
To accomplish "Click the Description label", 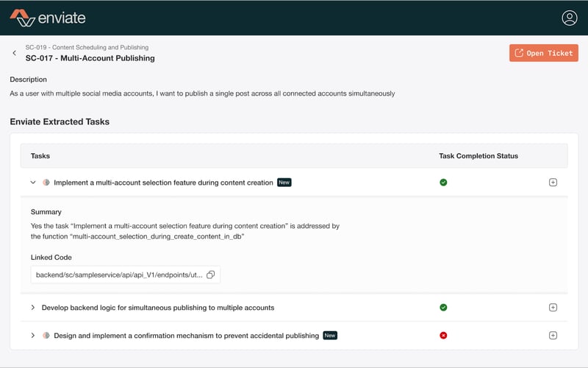I will tap(29, 79).
